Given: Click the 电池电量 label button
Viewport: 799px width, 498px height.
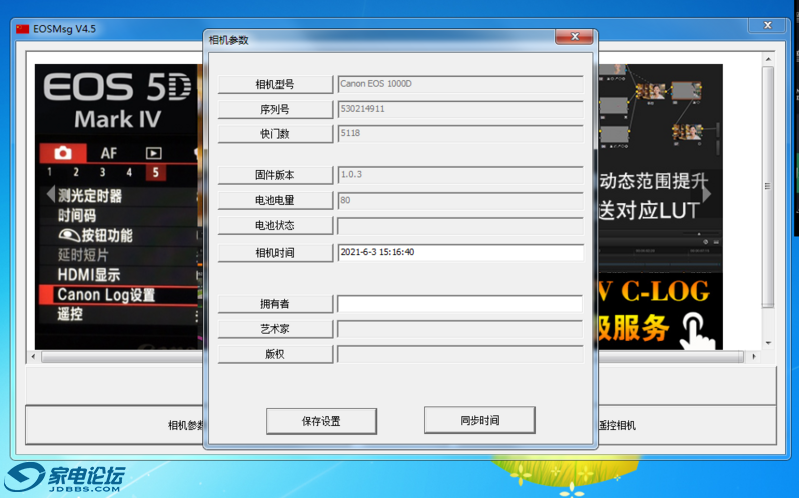Looking at the screenshot, I should click(x=275, y=200).
